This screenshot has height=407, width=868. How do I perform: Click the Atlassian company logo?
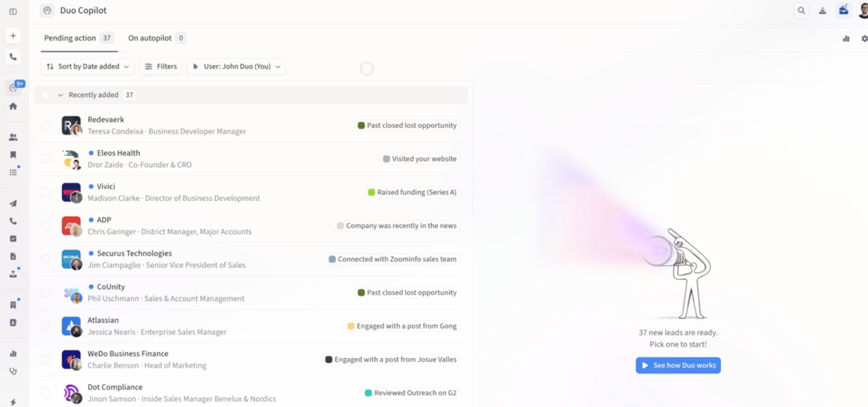71,326
